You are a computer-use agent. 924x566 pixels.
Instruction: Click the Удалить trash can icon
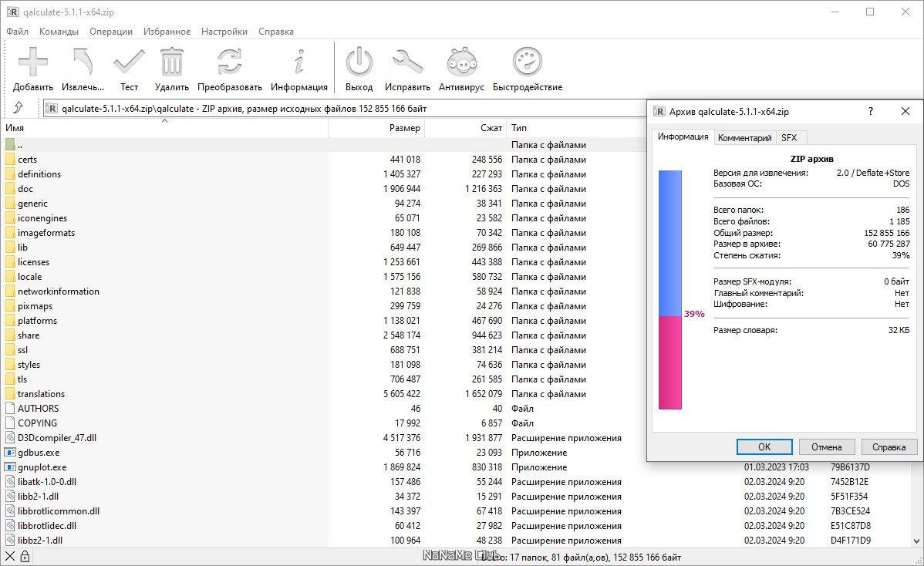tap(171, 62)
